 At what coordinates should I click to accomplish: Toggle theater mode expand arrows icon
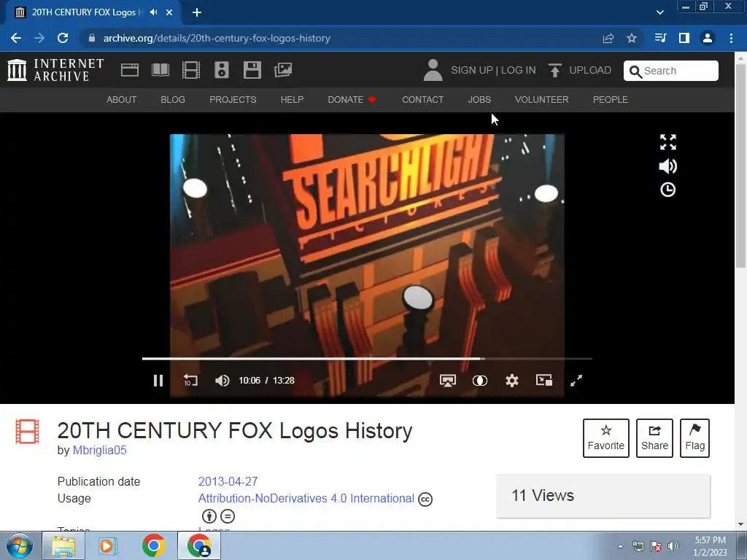[668, 142]
